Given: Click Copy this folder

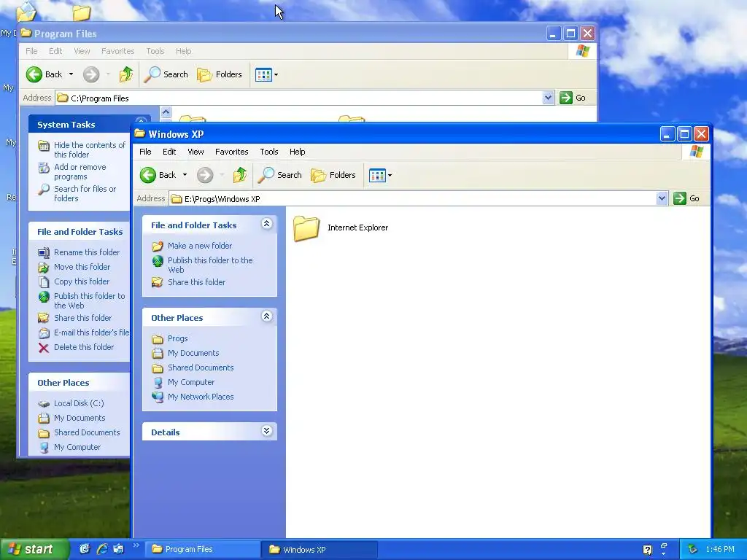Looking at the screenshot, I should pyautogui.click(x=74, y=281).
